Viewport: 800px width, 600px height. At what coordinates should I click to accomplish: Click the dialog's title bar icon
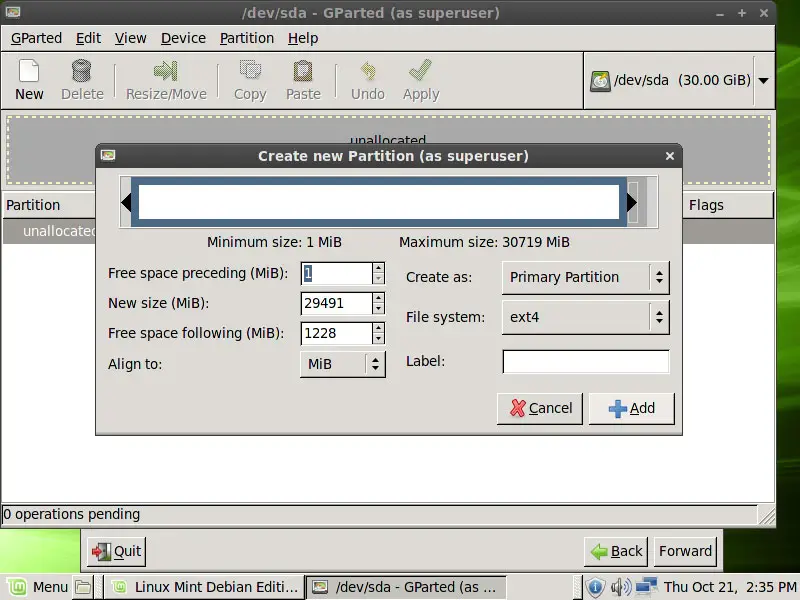(108, 155)
